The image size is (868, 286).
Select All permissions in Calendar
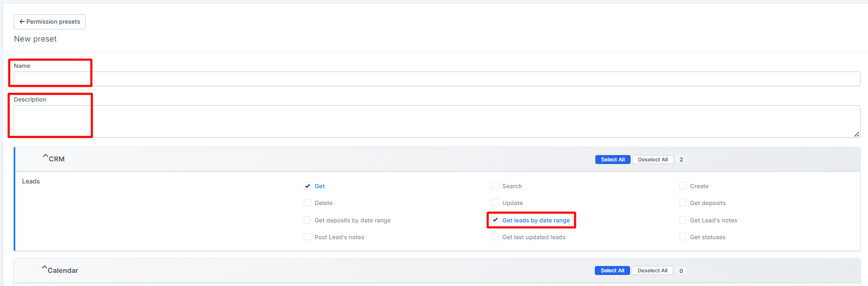[x=612, y=271]
